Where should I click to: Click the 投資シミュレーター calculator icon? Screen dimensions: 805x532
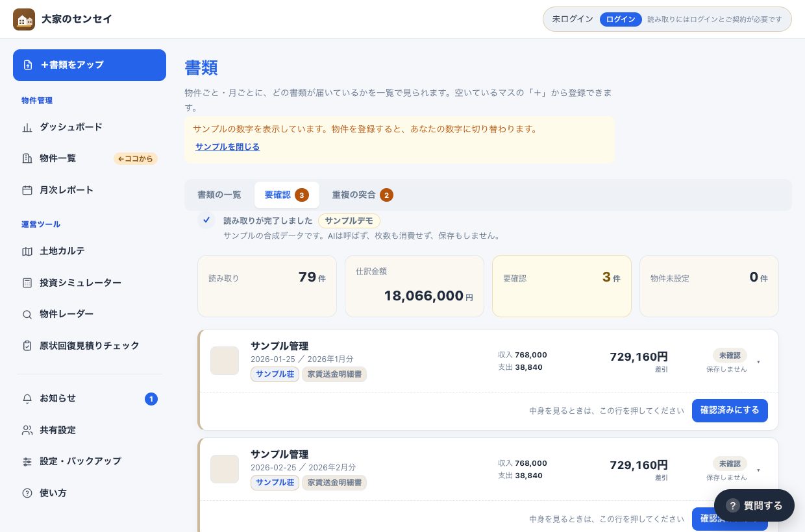click(x=27, y=283)
